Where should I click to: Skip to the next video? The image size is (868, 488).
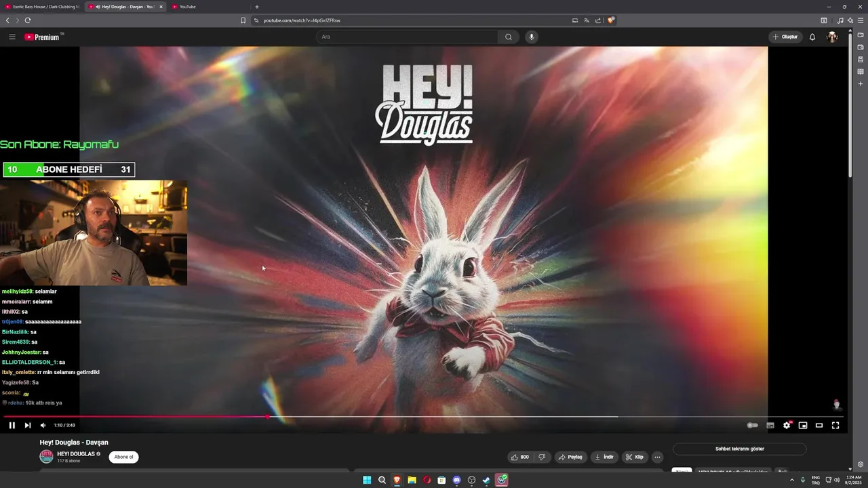point(28,426)
